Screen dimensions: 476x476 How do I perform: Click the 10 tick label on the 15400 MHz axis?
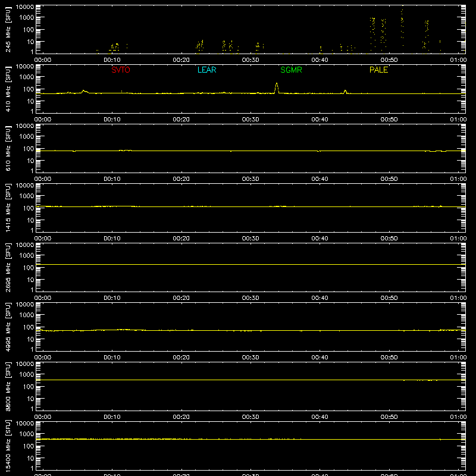pos(31,458)
